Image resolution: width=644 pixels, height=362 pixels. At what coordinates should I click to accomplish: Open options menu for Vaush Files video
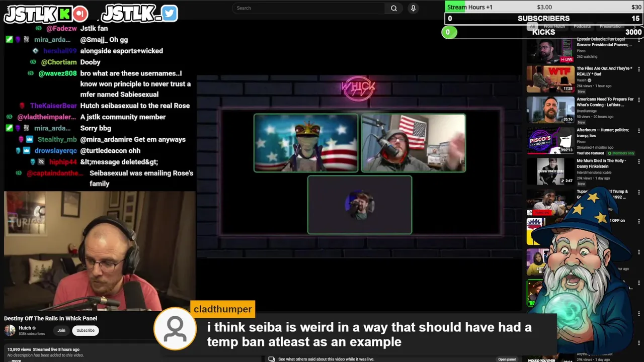pos(639,69)
